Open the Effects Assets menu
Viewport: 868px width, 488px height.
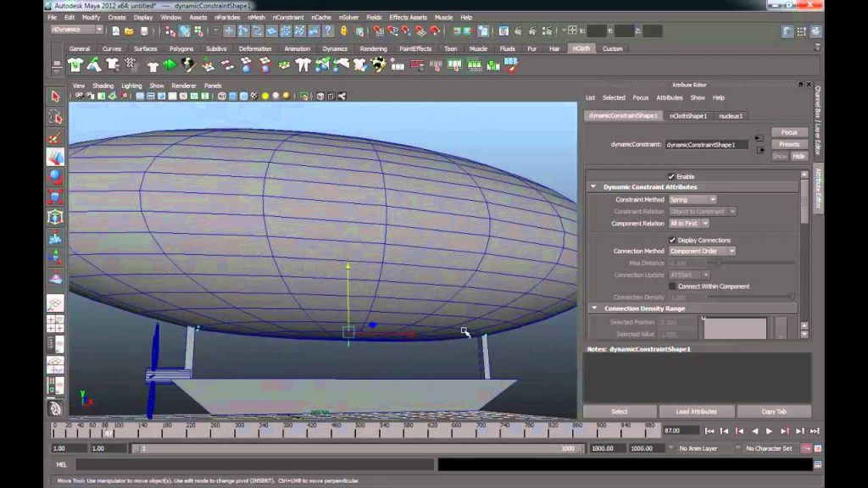point(408,17)
